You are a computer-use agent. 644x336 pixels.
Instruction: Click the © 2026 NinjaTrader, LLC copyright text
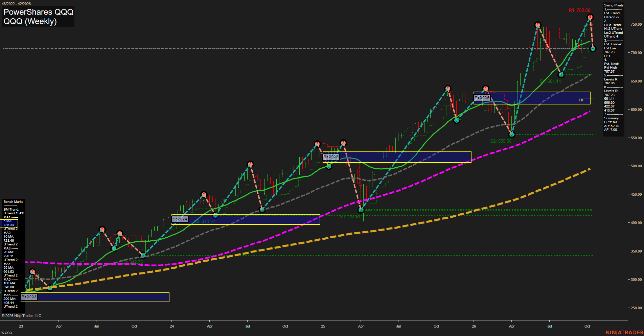coord(21,316)
